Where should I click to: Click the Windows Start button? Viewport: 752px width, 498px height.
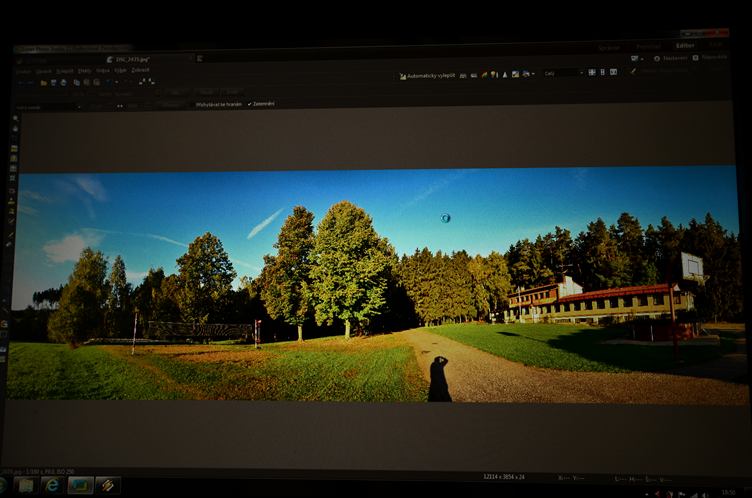coord(2,486)
